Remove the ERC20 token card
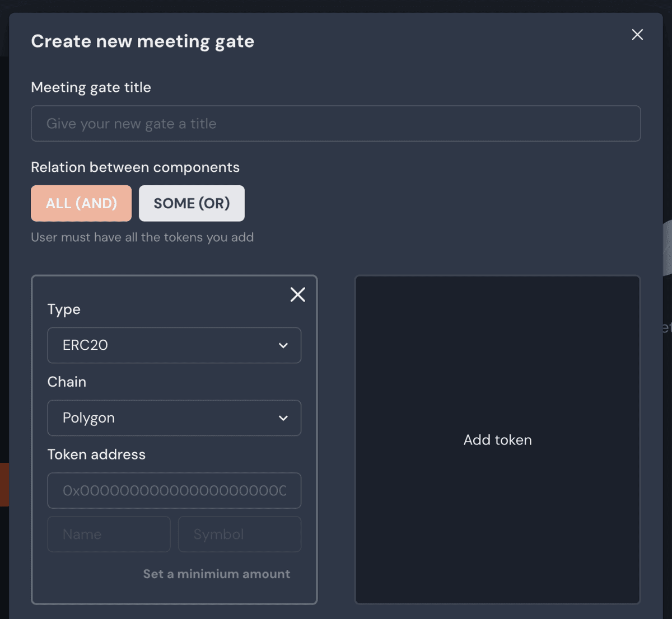The height and width of the screenshot is (619, 672). pos(298,294)
